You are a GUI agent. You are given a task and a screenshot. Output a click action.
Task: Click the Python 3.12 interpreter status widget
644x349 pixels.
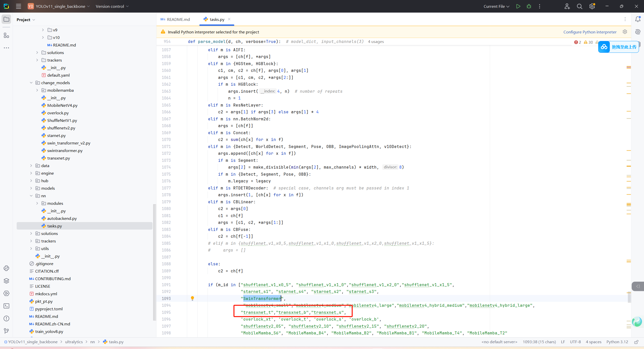pyautogui.click(x=617, y=342)
